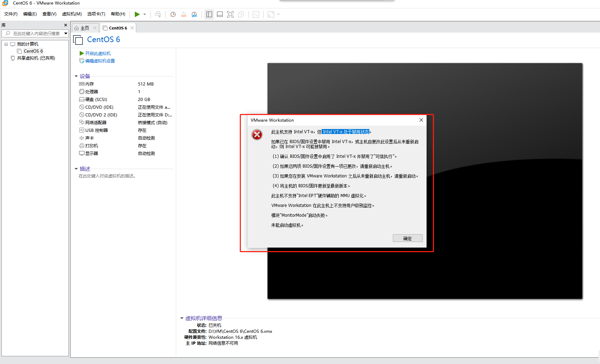Close the 库 library panel

click(66, 25)
